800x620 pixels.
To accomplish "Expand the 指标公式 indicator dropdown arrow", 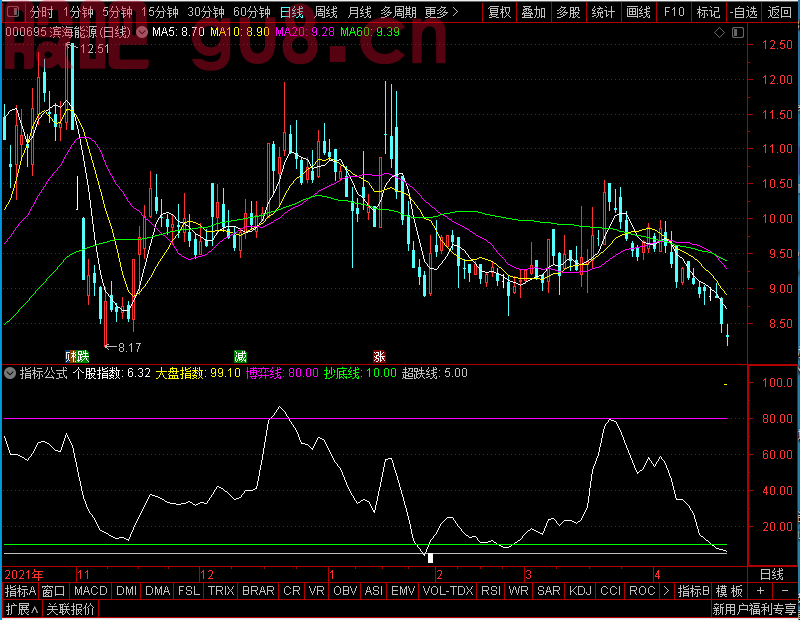I will pyautogui.click(x=10, y=373).
